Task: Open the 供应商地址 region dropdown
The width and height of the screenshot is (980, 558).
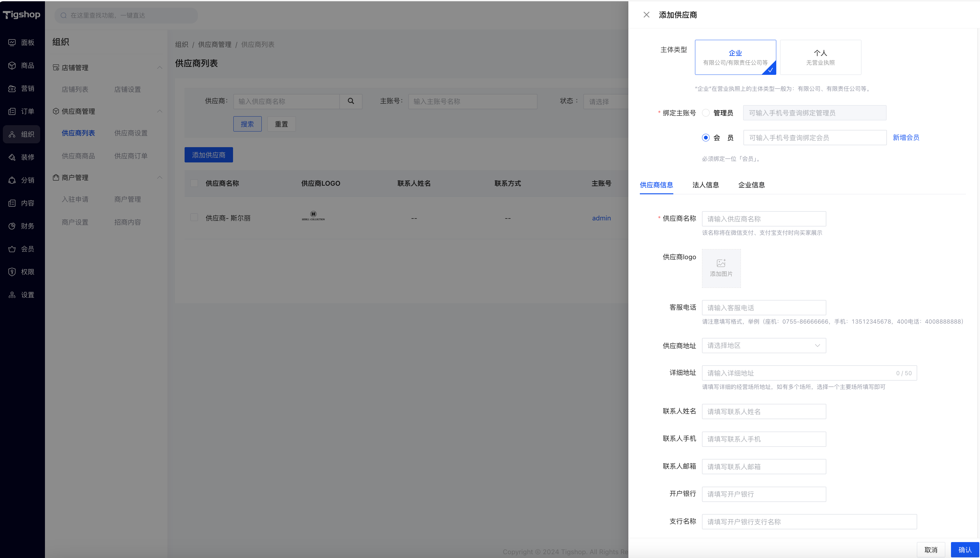Action: pyautogui.click(x=764, y=345)
